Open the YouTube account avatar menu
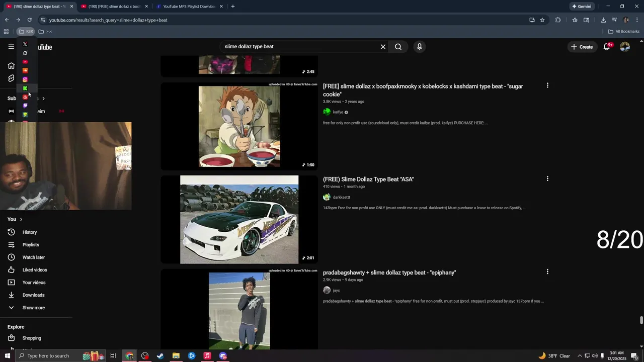The width and height of the screenshot is (644, 362). (625, 47)
